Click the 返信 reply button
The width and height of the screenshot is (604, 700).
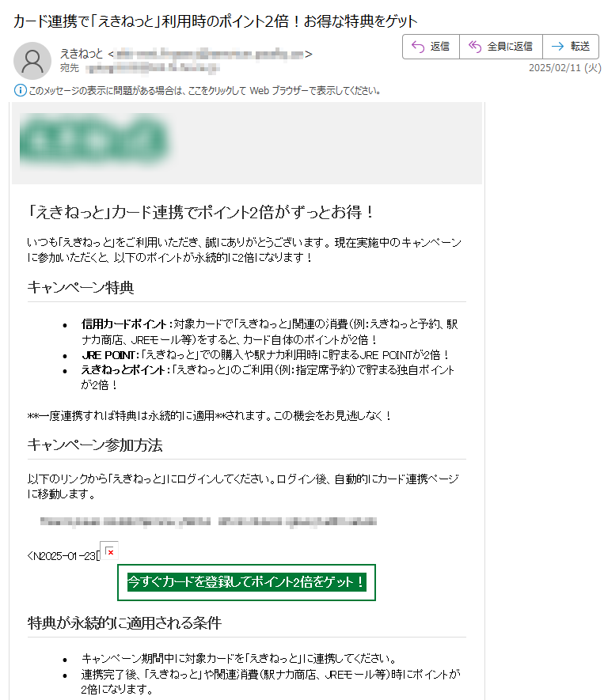coord(431,47)
